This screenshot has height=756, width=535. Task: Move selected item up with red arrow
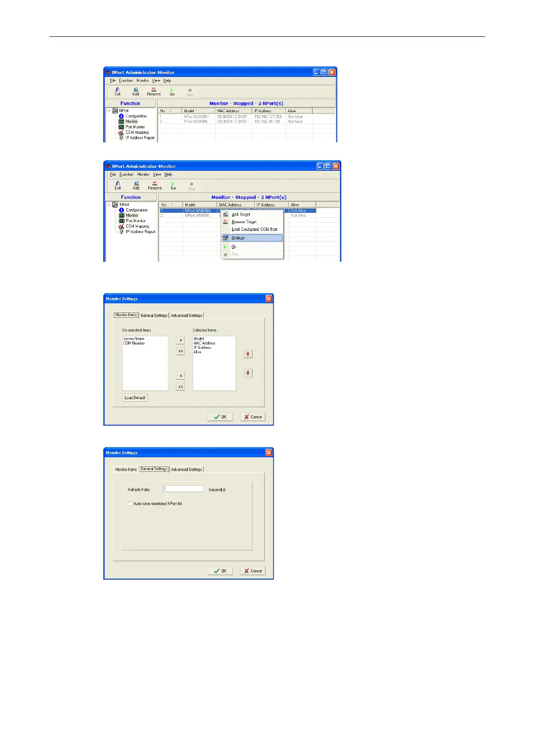click(248, 354)
